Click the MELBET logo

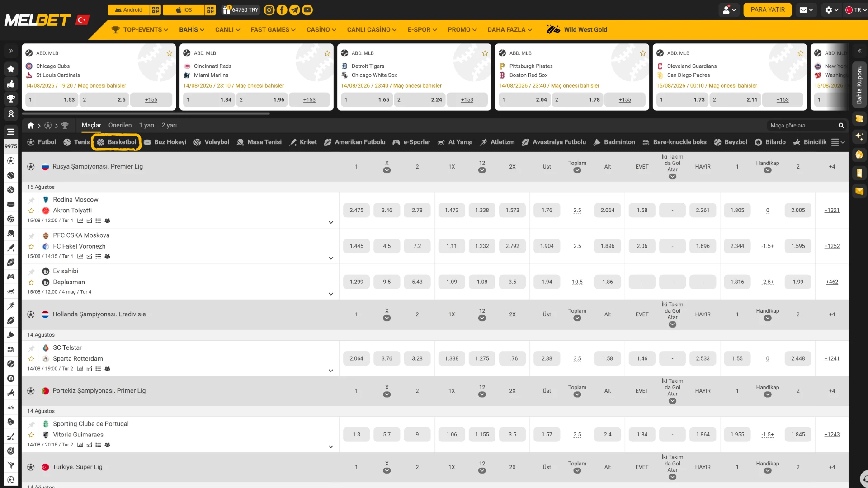point(38,20)
